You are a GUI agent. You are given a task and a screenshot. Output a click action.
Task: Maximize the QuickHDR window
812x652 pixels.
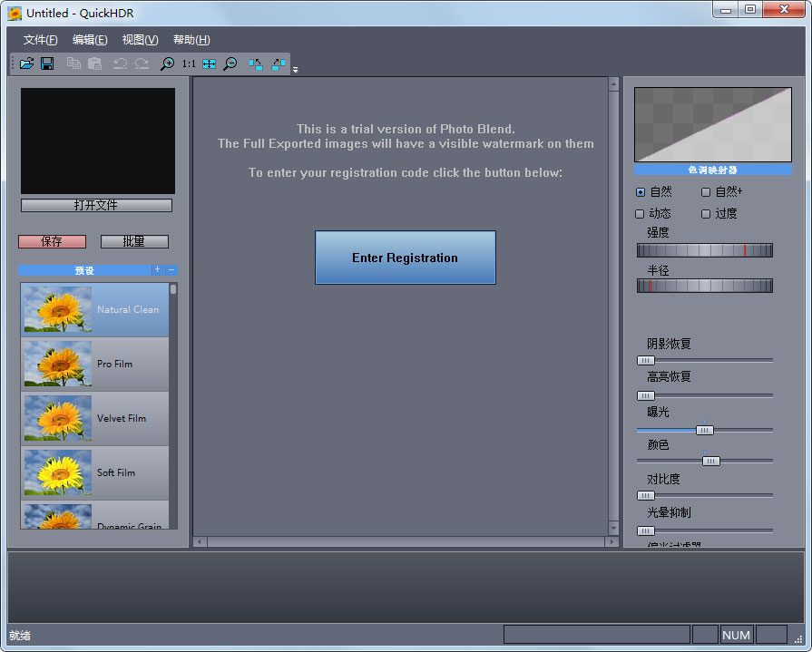pyautogui.click(x=750, y=9)
